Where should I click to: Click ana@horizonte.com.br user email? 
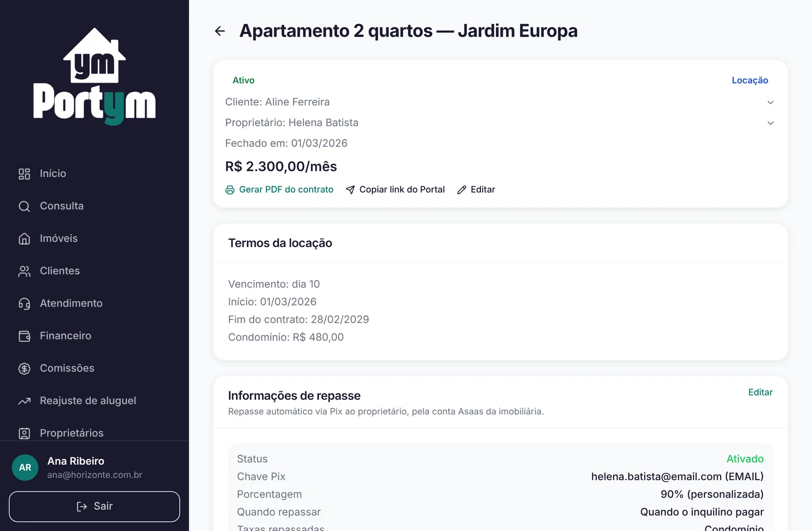click(95, 475)
